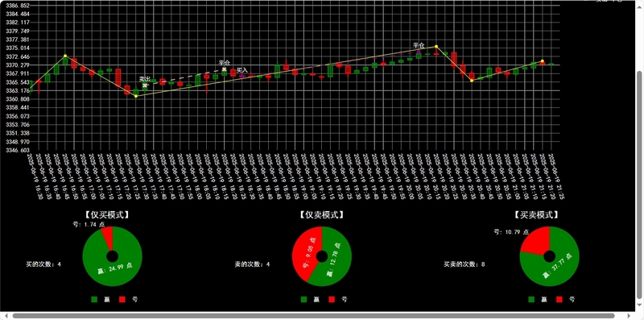Click the yellow dot at the highest zigzag peak
The width and height of the screenshot is (644, 320).
click(436, 47)
